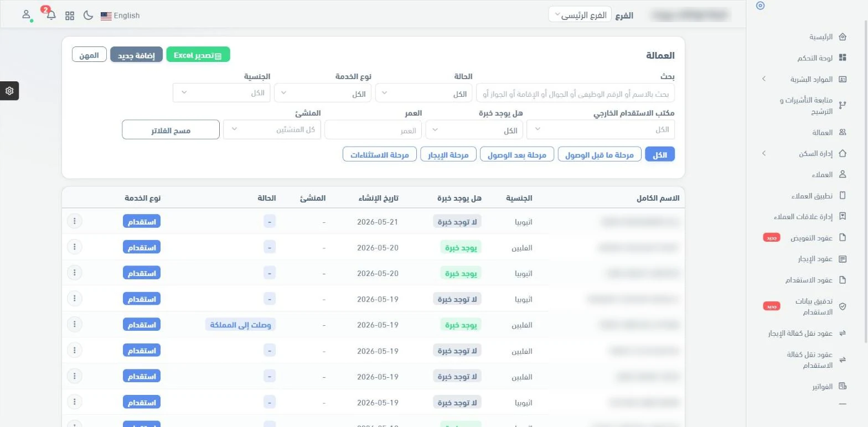Open notifications bell with badge

click(x=51, y=15)
